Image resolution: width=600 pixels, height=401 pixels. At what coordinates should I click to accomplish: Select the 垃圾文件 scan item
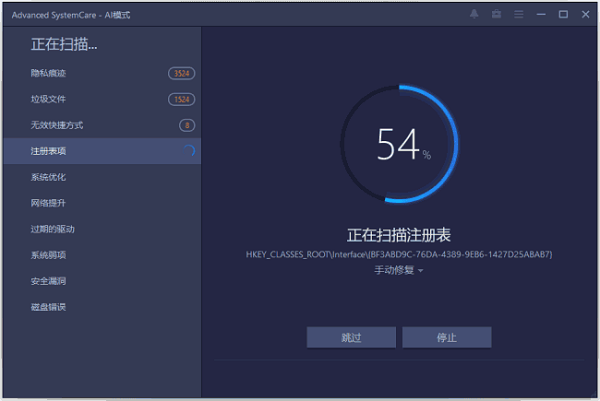coord(102,99)
